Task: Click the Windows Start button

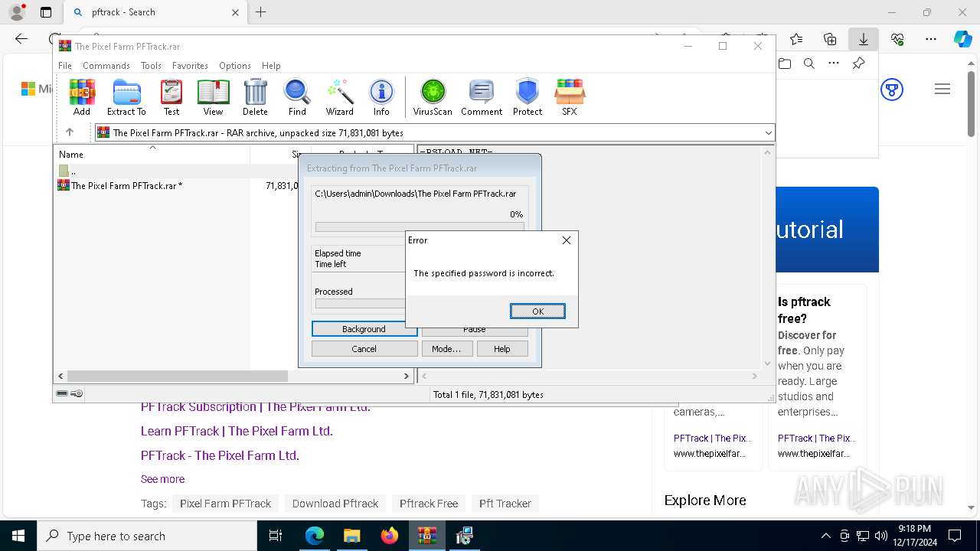Action: (x=18, y=536)
